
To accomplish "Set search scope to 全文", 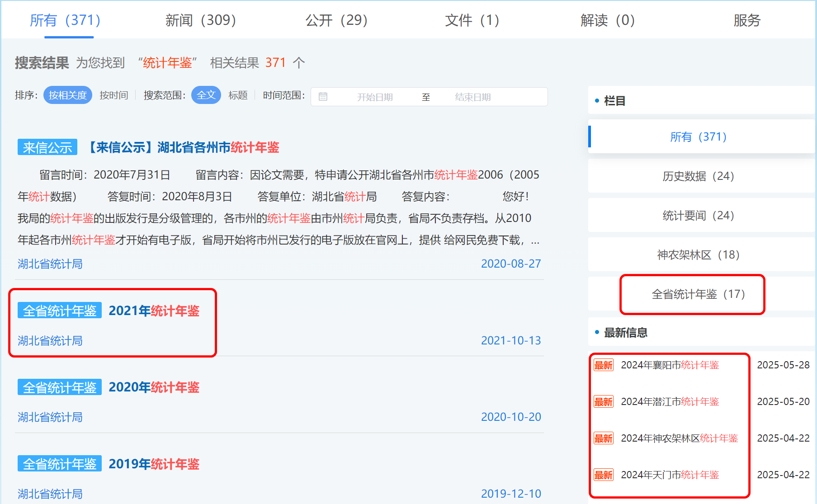I will click(206, 95).
